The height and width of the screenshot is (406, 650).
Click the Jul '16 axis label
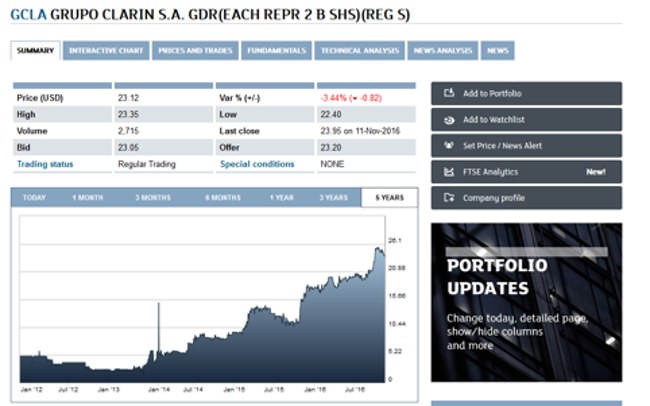pos(355,389)
